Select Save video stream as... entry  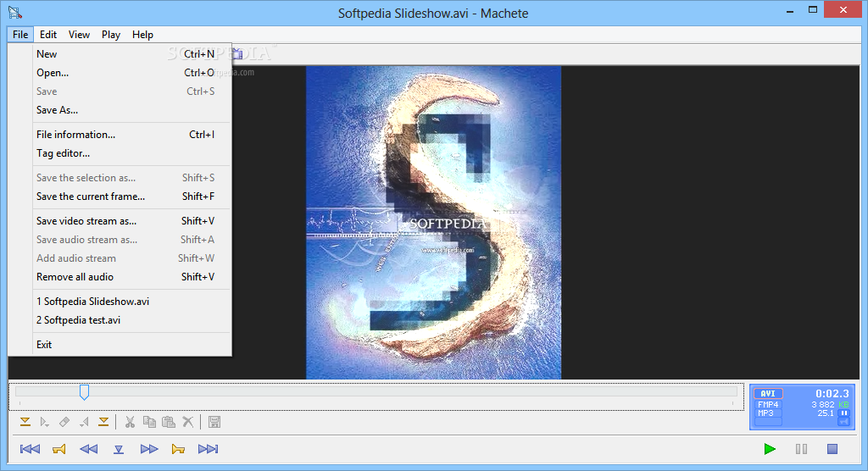131,221
